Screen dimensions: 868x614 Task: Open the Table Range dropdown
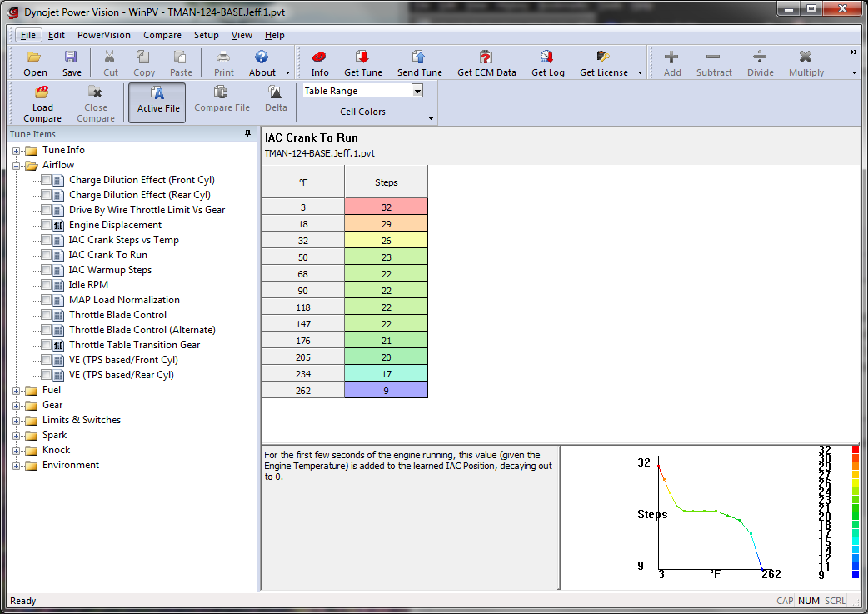pos(417,91)
